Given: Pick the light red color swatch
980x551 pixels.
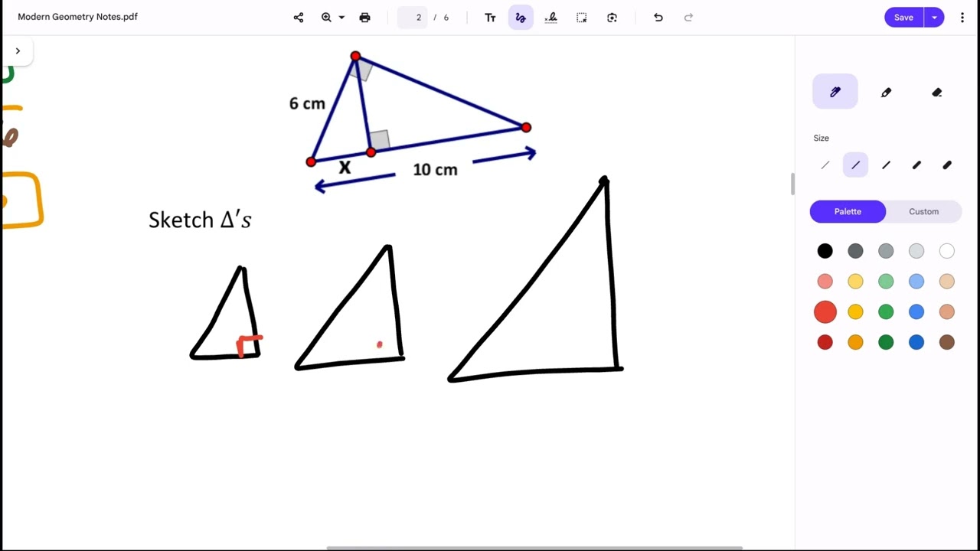Looking at the screenshot, I should point(825,282).
